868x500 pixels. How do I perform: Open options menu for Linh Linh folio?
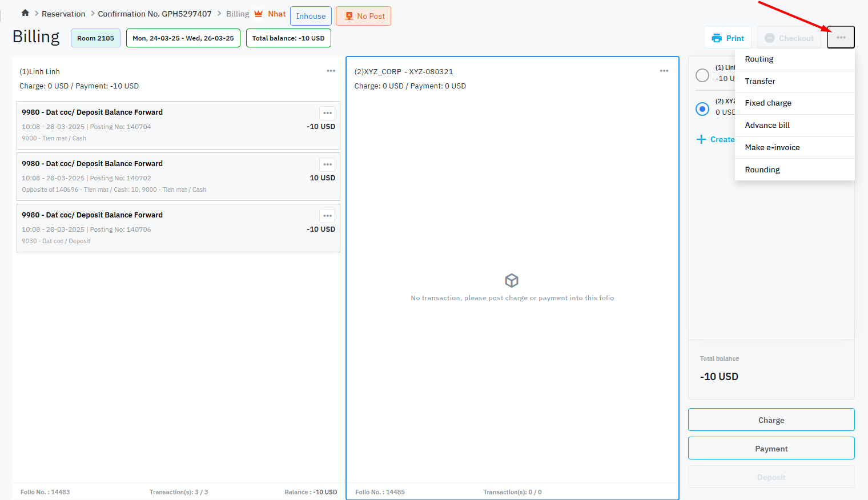click(331, 71)
